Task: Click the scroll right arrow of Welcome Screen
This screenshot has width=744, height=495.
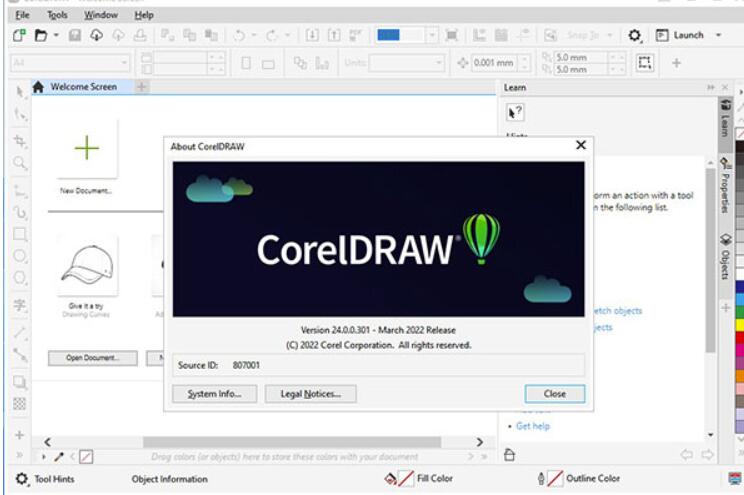Action: coord(480,442)
